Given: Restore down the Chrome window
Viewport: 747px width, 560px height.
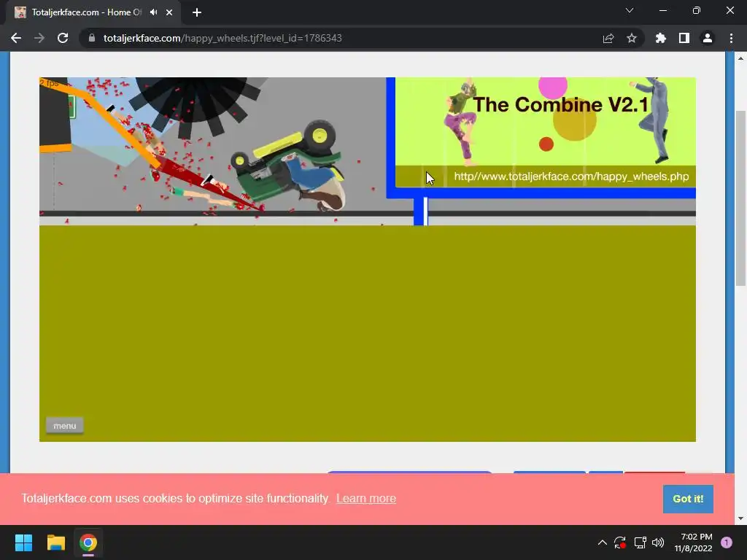Looking at the screenshot, I should pos(697,10).
